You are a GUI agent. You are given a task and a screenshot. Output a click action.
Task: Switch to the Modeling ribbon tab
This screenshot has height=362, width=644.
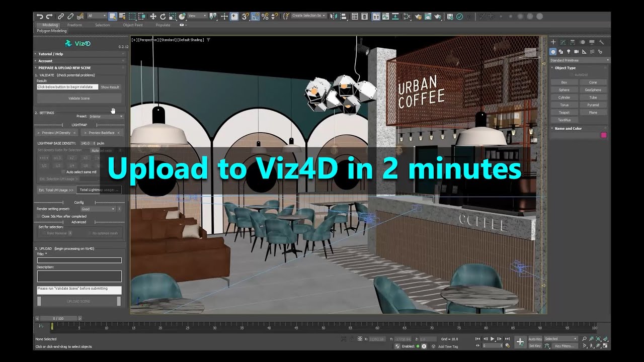(x=50, y=25)
